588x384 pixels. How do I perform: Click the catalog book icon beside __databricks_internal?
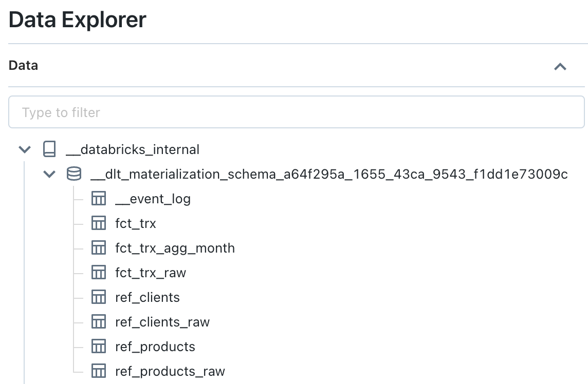coord(49,149)
